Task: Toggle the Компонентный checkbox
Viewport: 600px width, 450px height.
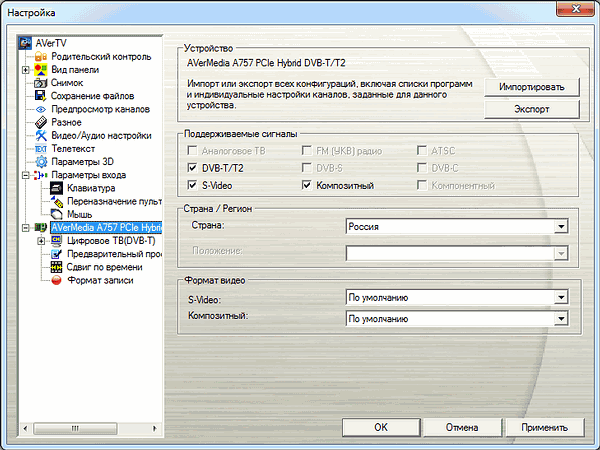Action: pyautogui.click(x=422, y=185)
